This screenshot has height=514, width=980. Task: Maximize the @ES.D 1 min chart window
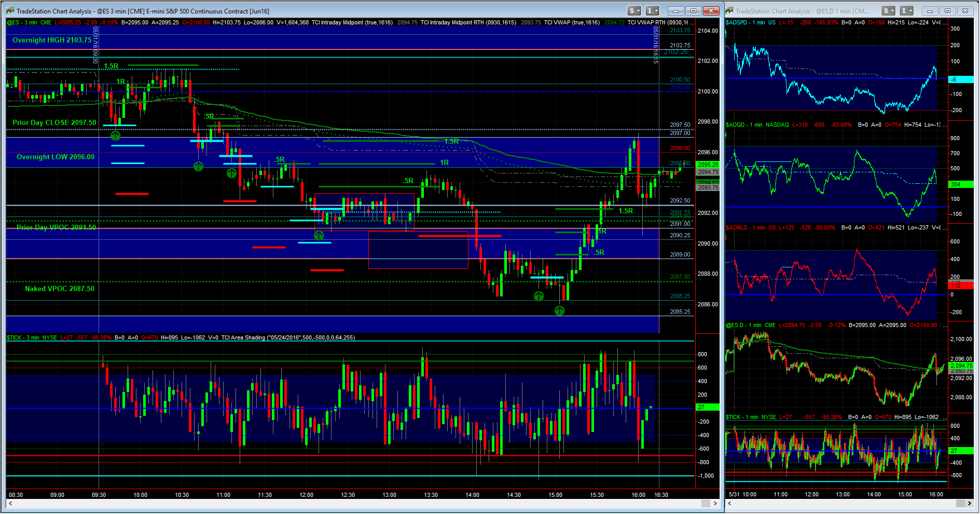tap(947, 10)
